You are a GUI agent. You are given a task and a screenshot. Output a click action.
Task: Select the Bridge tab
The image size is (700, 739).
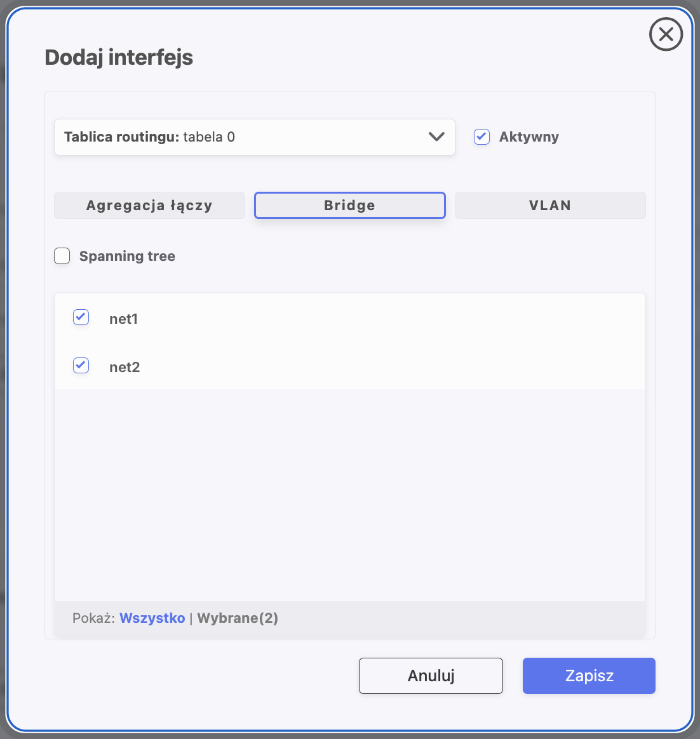point(349,206)
